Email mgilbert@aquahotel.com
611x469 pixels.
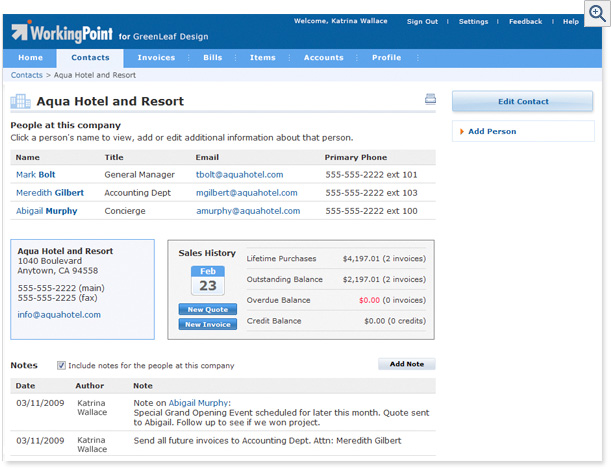[246, 193]
